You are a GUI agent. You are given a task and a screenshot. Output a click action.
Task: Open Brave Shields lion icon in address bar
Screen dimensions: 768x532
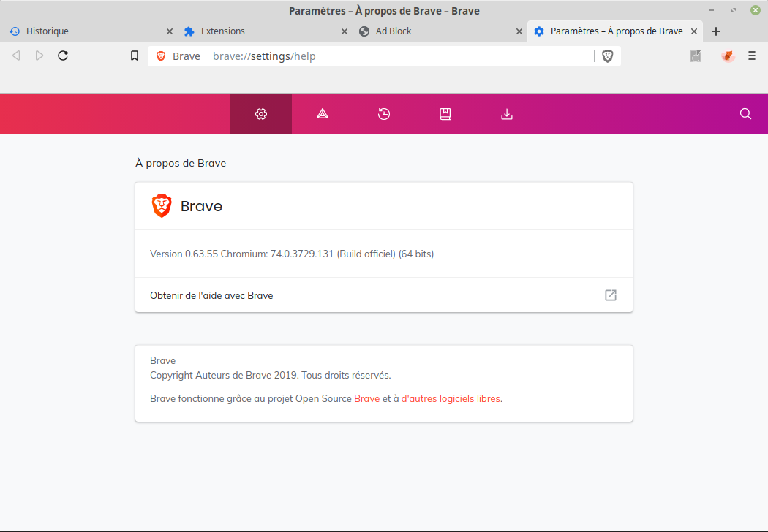click(607, 56)
